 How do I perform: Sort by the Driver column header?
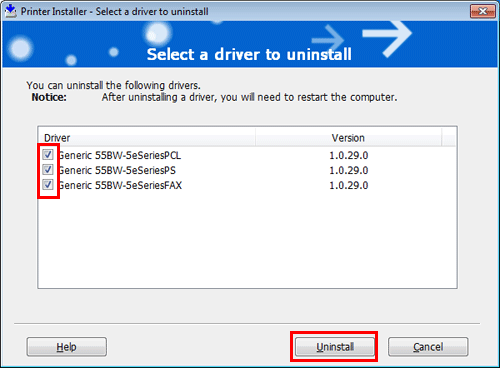pyautogui.click(x=147, y=138)
